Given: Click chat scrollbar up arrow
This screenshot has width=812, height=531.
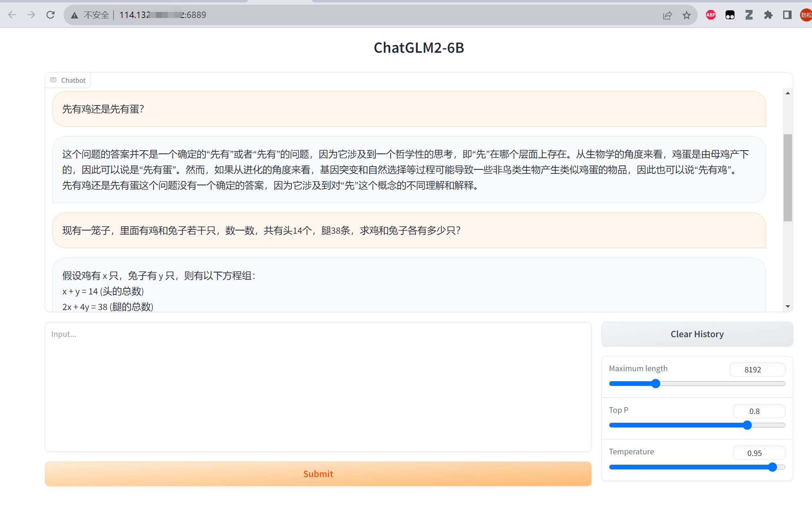Looking at the screenshot, I should (788, 93).
